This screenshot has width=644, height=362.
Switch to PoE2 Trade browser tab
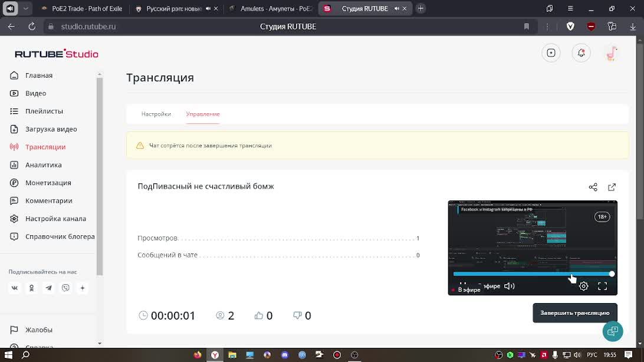(x=82, y=9)
